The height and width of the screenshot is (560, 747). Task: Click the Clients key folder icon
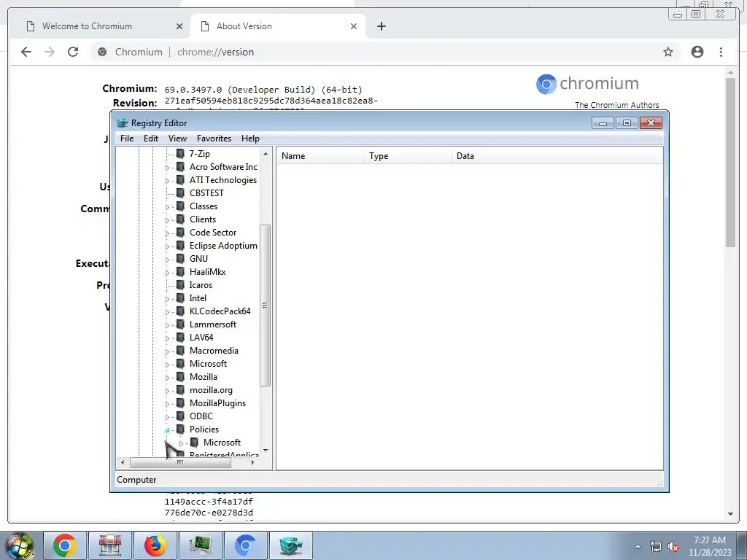pyautogui.click(x=181, y=219)
